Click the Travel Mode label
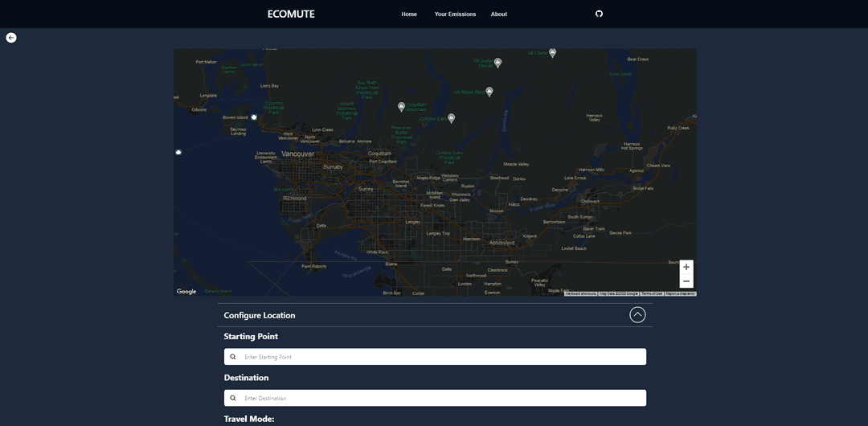This screenshot has height=426, width=868. point(249,419)
